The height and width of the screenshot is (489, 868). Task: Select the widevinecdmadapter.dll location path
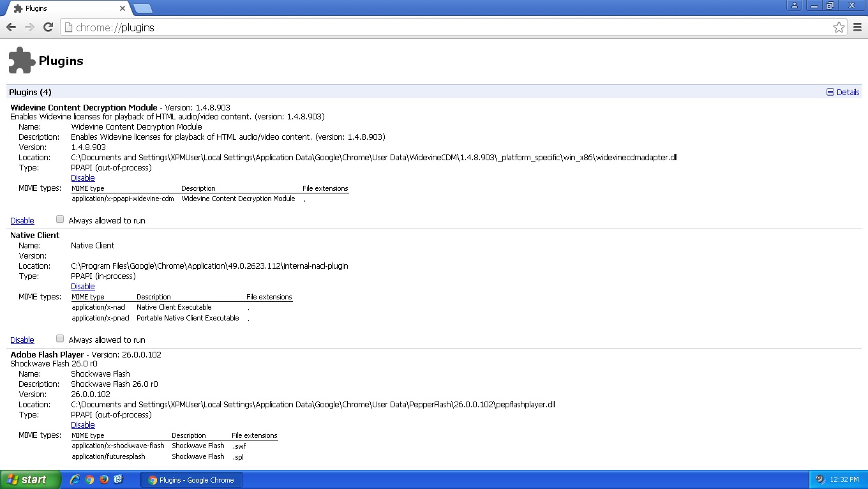click(x=374, y=158)
